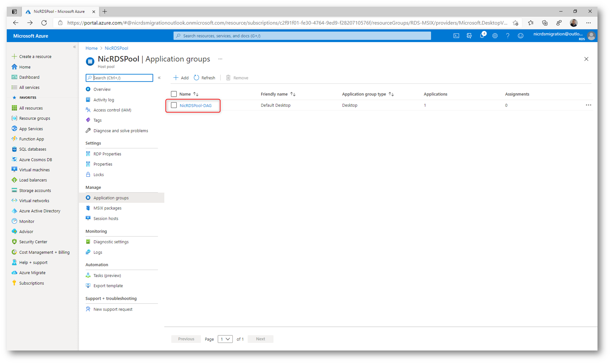Click the Add button
Screen dimensions: 611x364
click(x=181, y=78)
